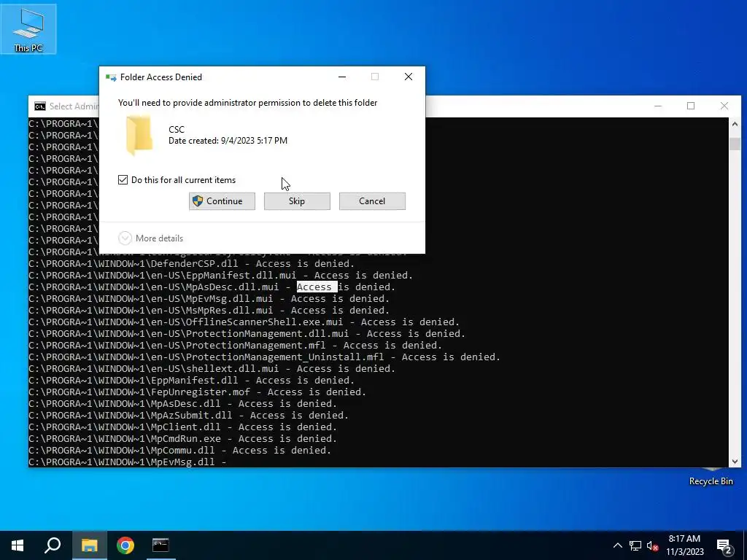Viewport: 747px width, 560px height.
Task: Expand More details chevron
Action: coord(125,238)
